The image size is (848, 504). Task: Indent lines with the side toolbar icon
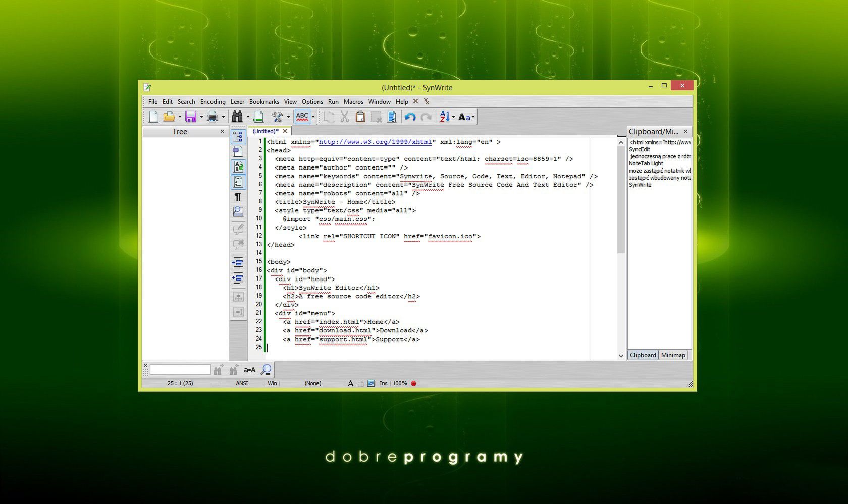pos(238,263)
